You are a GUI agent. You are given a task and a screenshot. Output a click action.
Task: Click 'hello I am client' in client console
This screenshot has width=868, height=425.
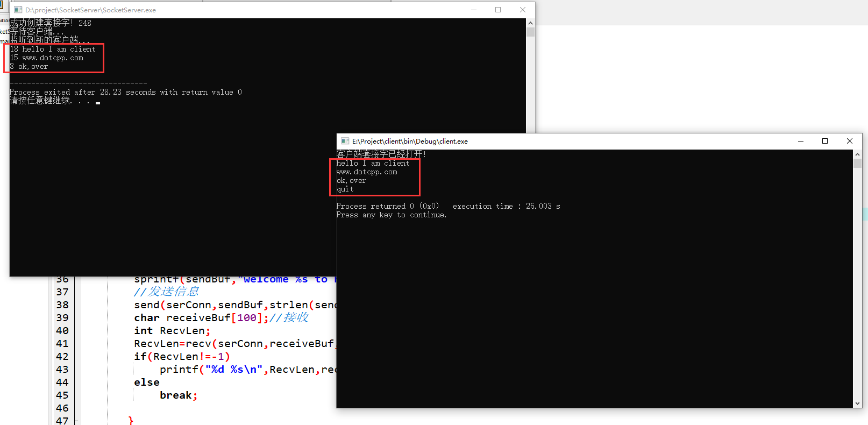point(373,163)
